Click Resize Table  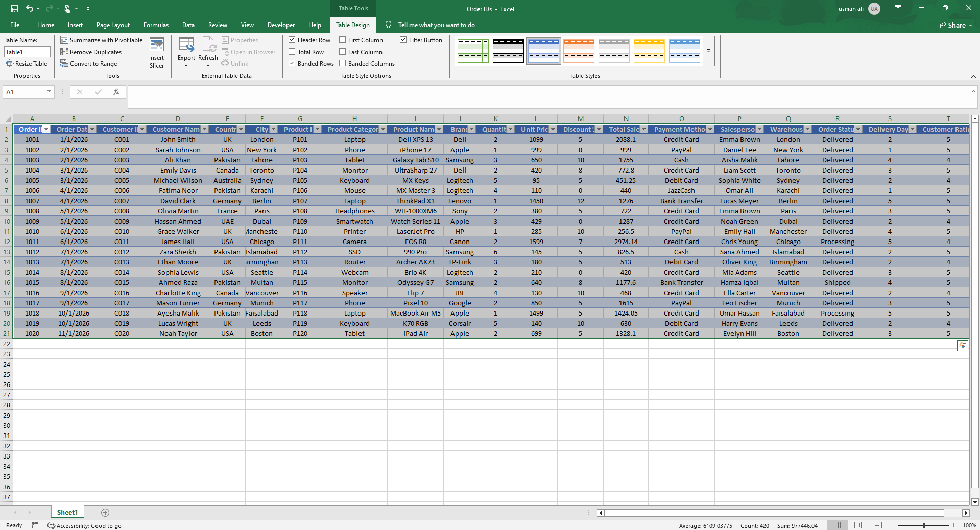click(x=27, y=63)
